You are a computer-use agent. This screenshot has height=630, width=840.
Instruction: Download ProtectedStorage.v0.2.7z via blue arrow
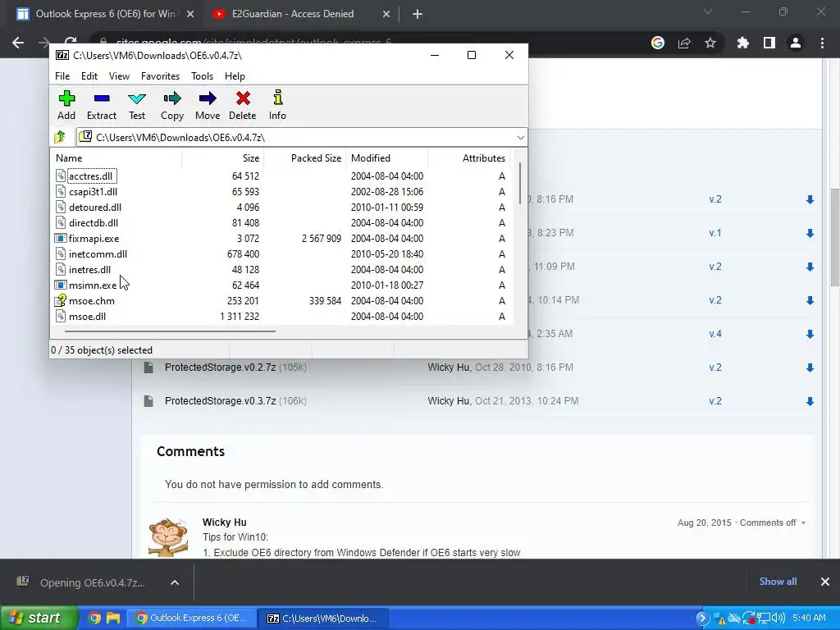[810, 367]
